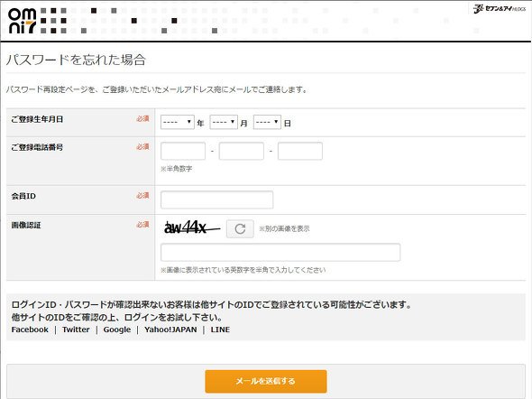Open the Twitter login link

76,329
